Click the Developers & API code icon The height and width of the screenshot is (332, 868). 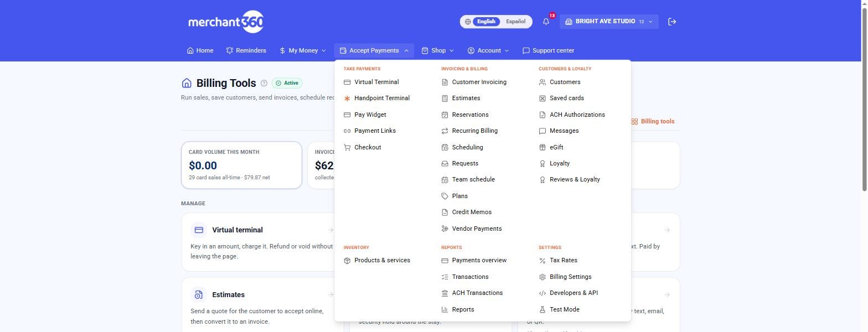tap(542, 293)
